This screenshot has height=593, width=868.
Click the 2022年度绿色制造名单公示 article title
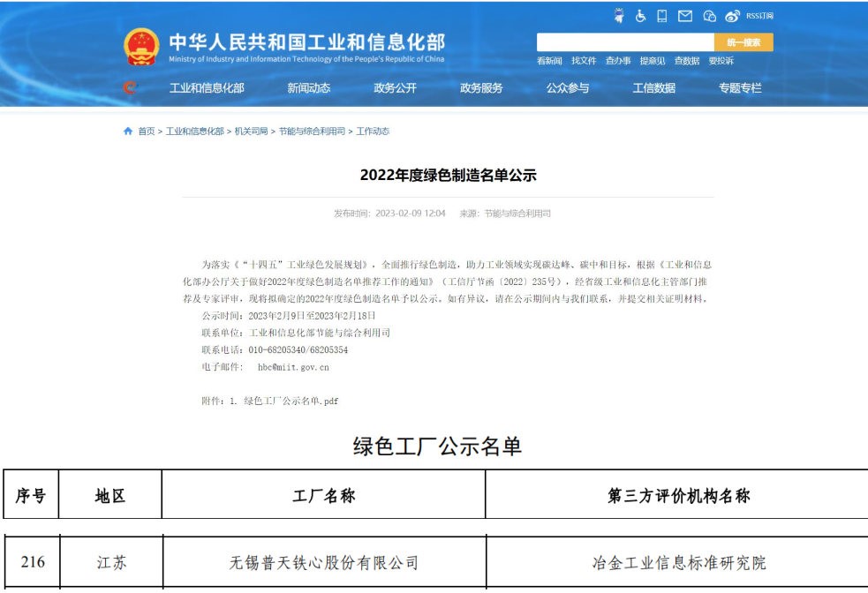[449, 176]
